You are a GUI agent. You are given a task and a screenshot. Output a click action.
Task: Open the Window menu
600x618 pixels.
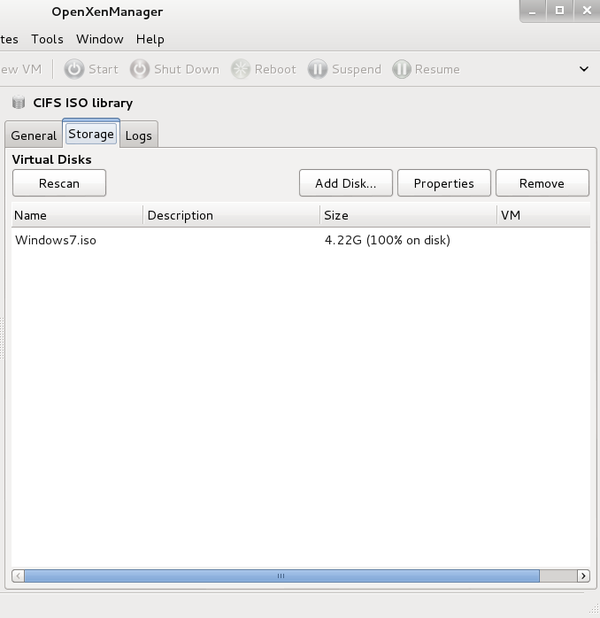click(x=100, y=39)
